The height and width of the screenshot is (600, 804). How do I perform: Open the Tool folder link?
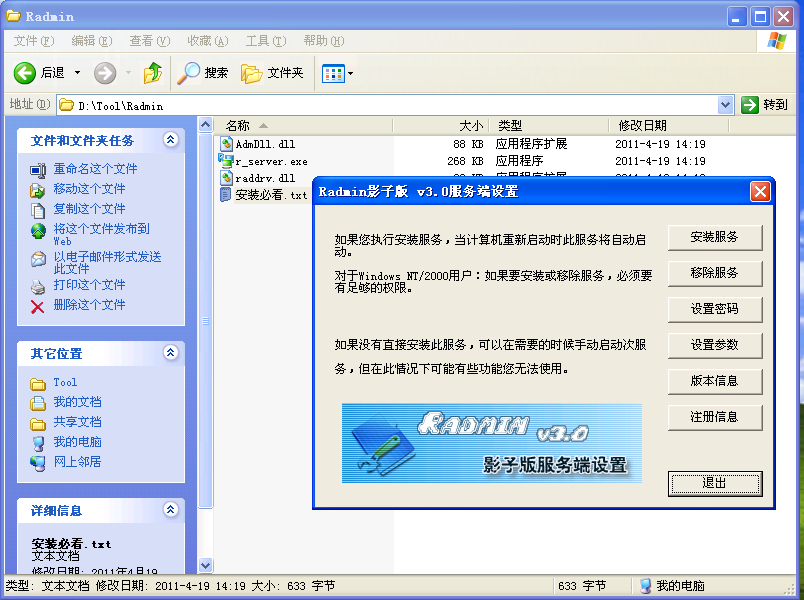point(65,382)
